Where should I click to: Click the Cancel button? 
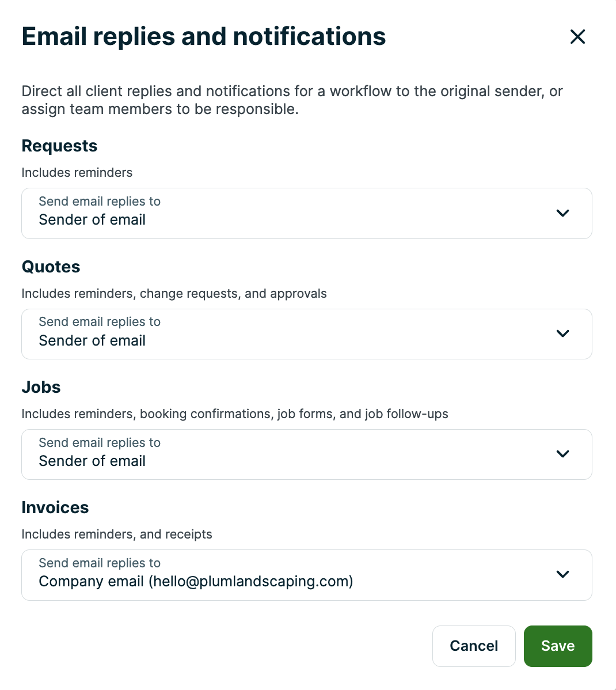(474, 646)
